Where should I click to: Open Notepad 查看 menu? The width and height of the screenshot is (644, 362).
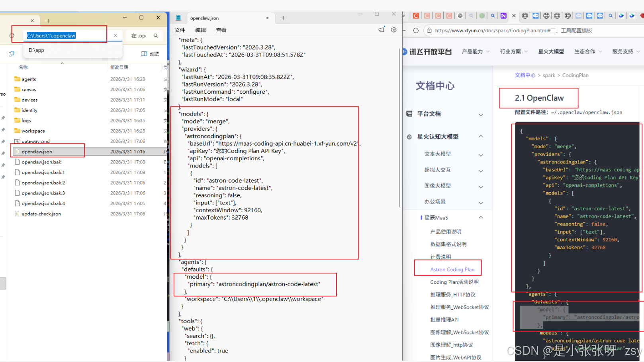click(221, 30)
